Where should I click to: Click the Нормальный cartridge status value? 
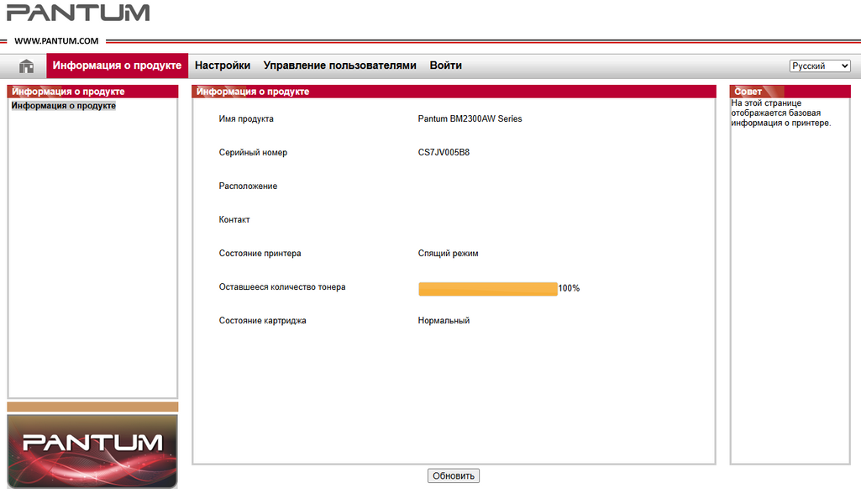point(444,321)
